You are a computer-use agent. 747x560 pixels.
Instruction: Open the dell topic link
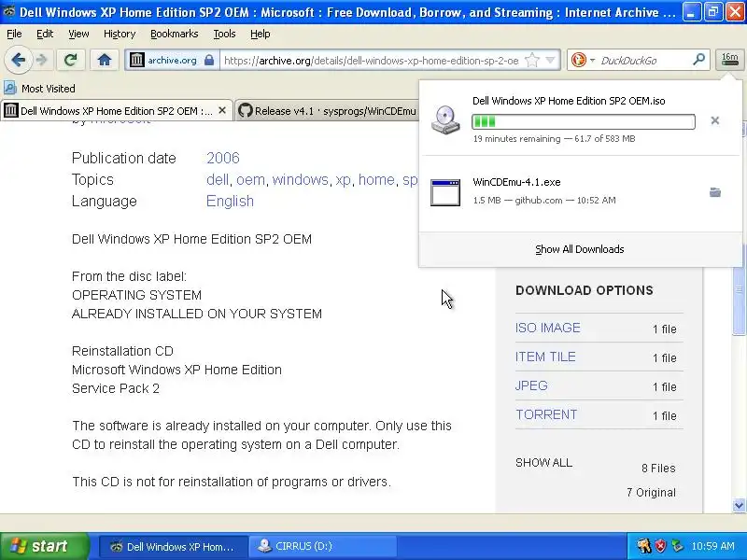coord(218,179)
